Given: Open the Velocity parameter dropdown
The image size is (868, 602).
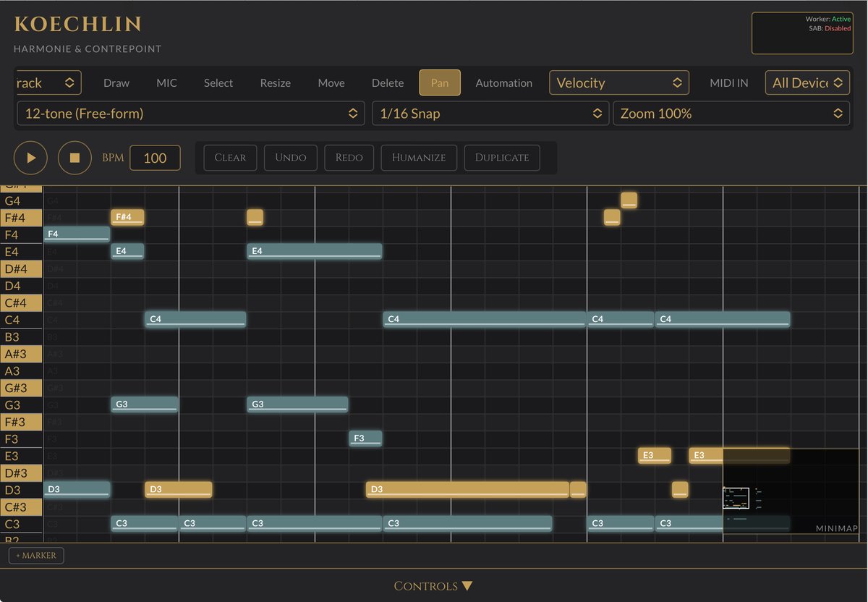Looking at the screenshot, I should point(618,82).
